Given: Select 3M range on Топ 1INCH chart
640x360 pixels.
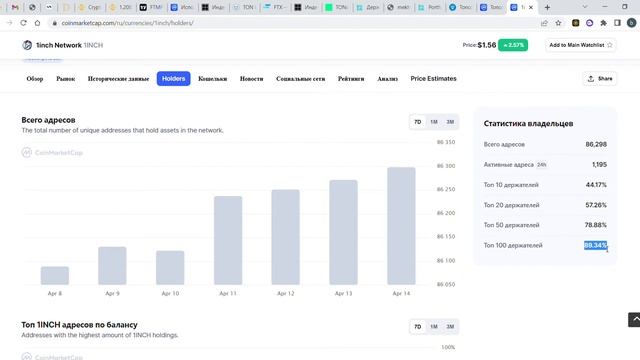Looking at the screenshot, I should click(x=450, y=327).
